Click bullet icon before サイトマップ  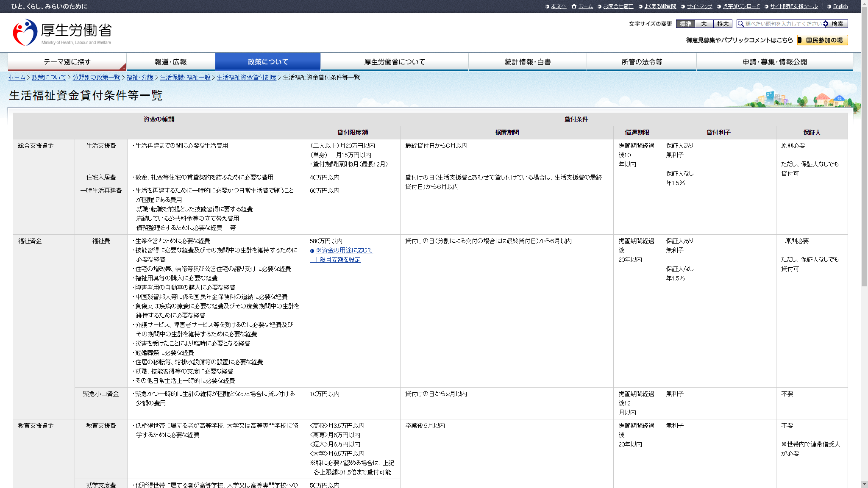click(683, 6)
